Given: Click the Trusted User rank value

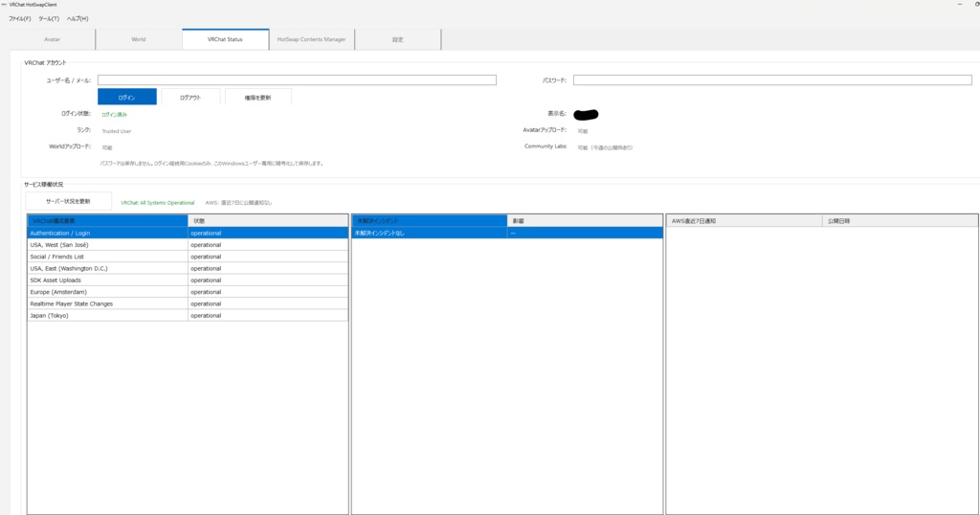Looking at the screenshot, I should tap(116, 131).
